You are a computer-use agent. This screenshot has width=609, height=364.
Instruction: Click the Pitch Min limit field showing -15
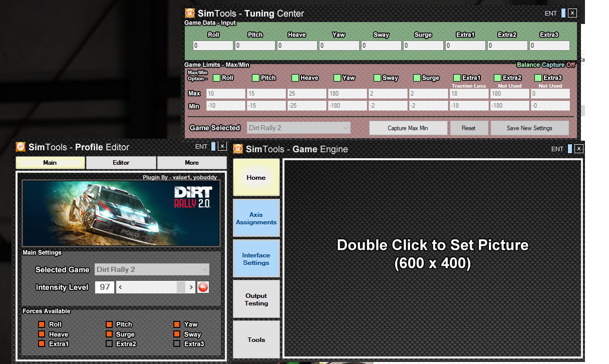click(x=266, y=106)
